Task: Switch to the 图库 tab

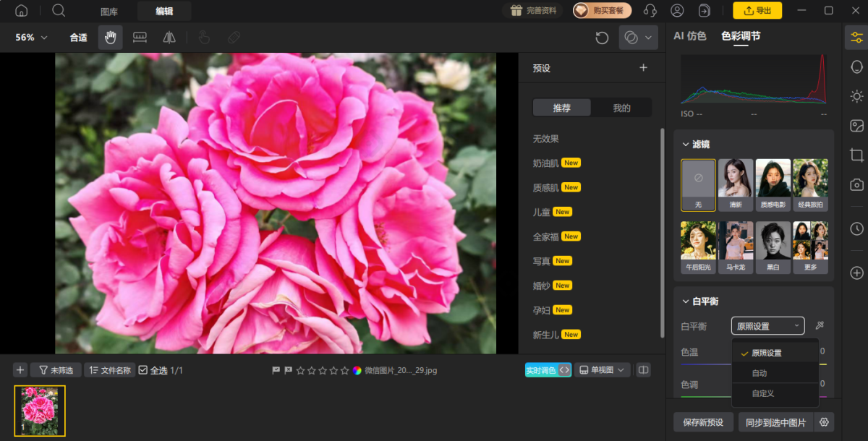Action: pos(109,12)
